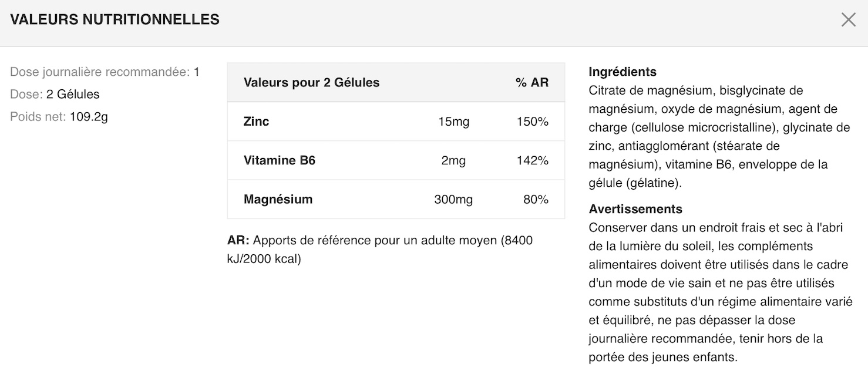The image size is (868, 384).
Task: Click the Vitamine B6 row label
Action: [x=280, y=160]
